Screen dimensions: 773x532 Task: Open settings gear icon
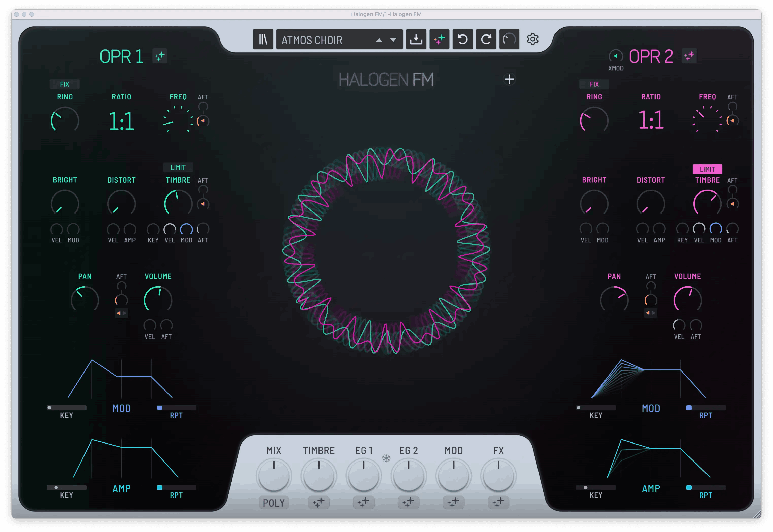click(x=532, y=39)
